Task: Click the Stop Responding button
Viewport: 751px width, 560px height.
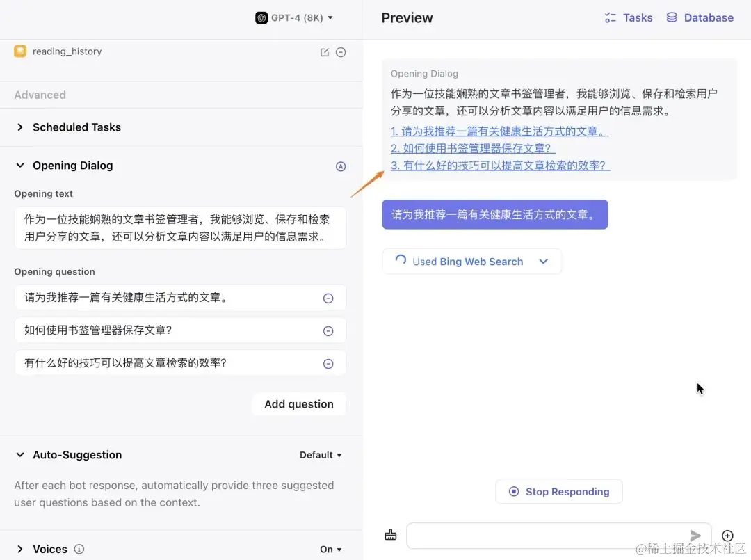Action: (x=559, y=492)
